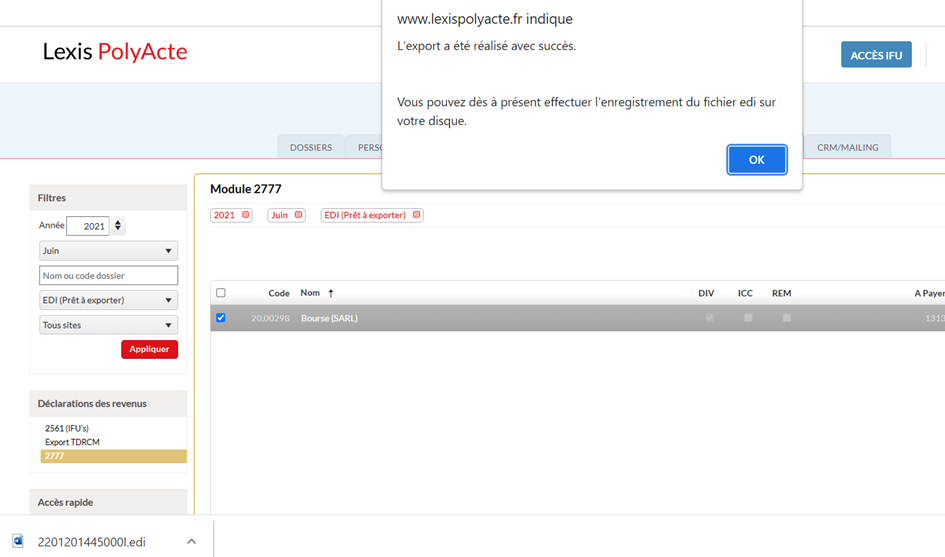Switch to the DOSSIERS tab
The height and width of the screenshot is (557, 945).
(311, 147)
